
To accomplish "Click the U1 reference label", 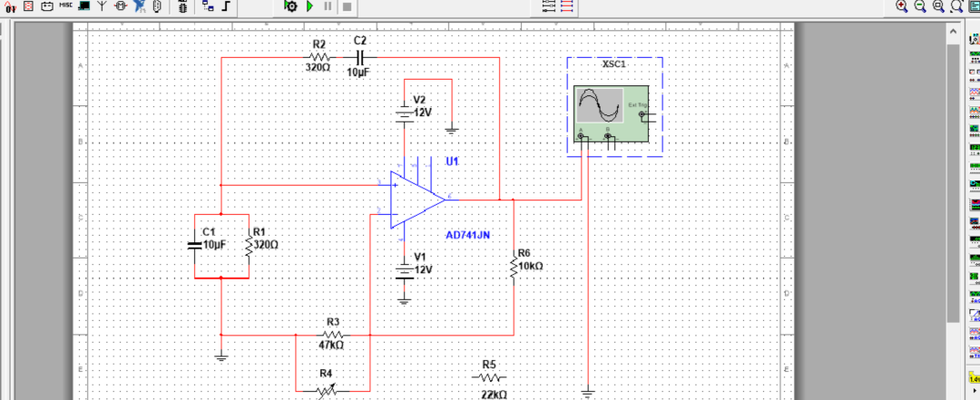I will (453, 161).
